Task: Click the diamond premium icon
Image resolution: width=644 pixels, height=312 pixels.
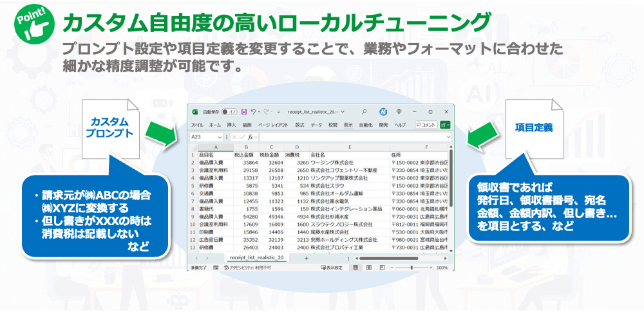Action: click(399, 111)
